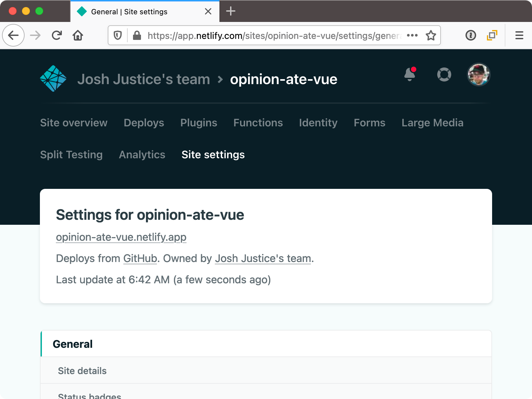532x399 pixels.
Task: Open the Functions section
Action: (x=258, y=123)
